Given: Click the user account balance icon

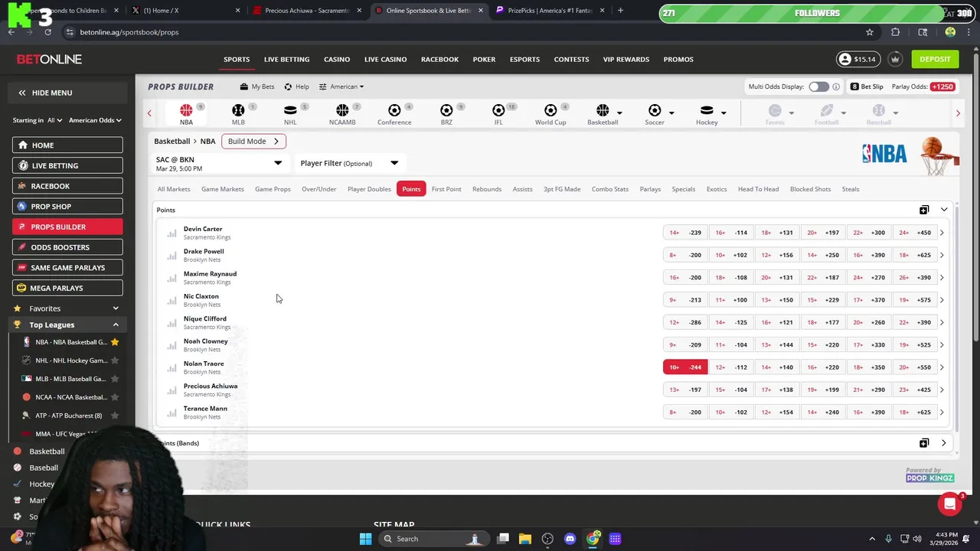Looking at the screenshot, I should pos(844,59).
